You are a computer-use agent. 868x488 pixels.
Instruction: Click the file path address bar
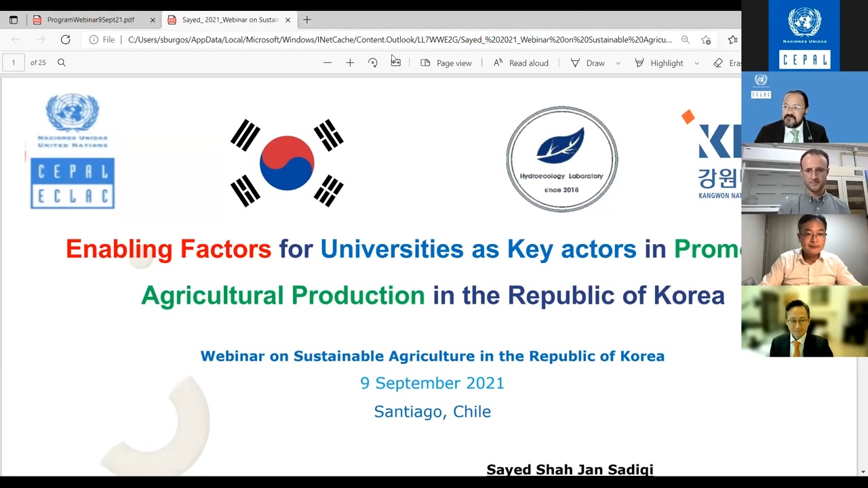point(399,40)
